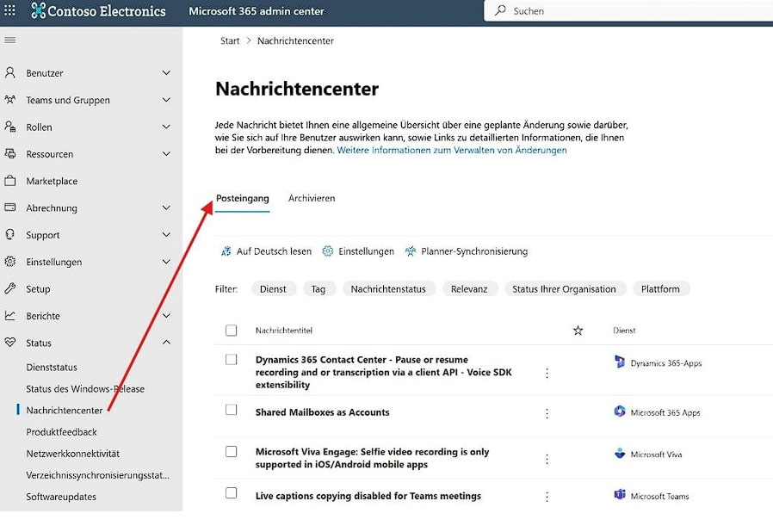Switch to the Archivieren tab
773x532 pixels.
312,198
